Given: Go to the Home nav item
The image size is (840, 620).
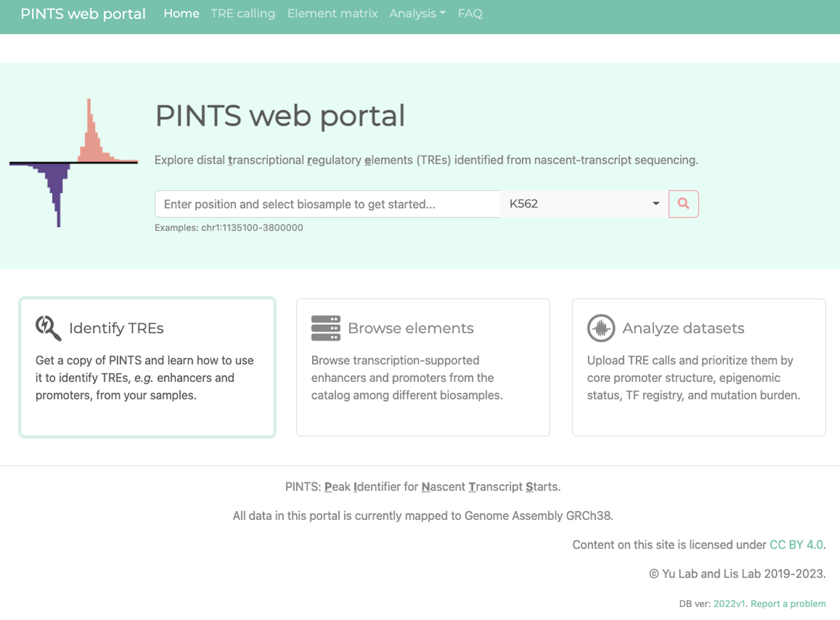Looking at the screenshot, I should [x=181, y=14].
